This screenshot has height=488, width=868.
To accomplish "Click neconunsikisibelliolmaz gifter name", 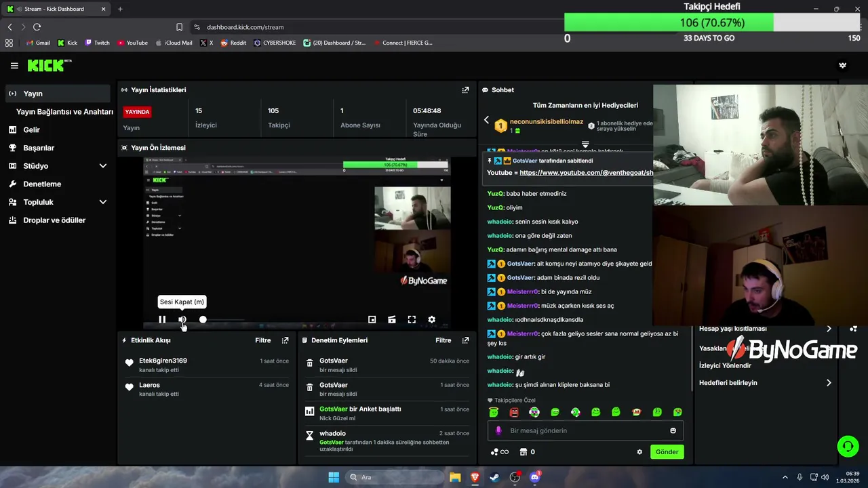I will [547, 121].
